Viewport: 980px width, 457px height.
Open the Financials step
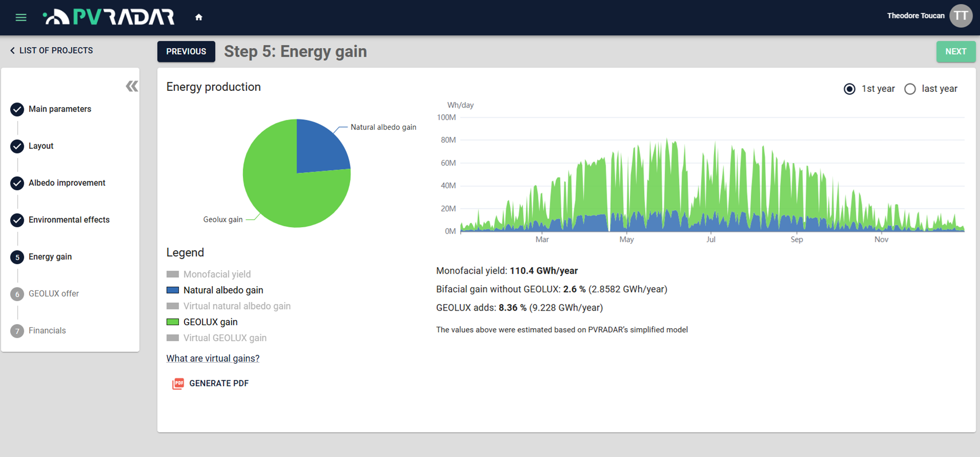47,330
